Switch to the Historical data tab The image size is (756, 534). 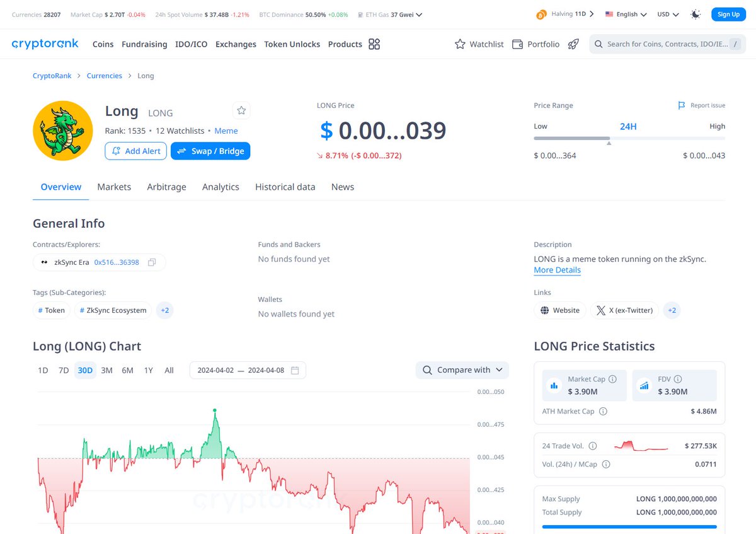[x=285, y=187]
